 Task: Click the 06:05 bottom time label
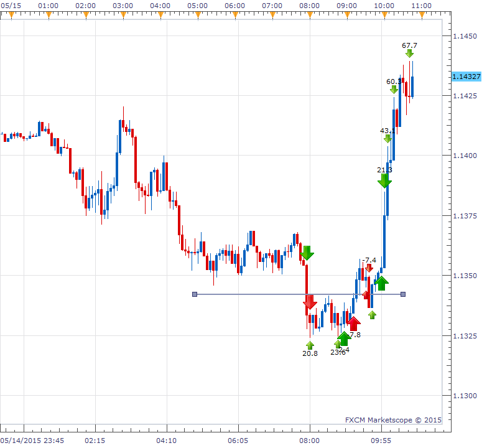238,441
